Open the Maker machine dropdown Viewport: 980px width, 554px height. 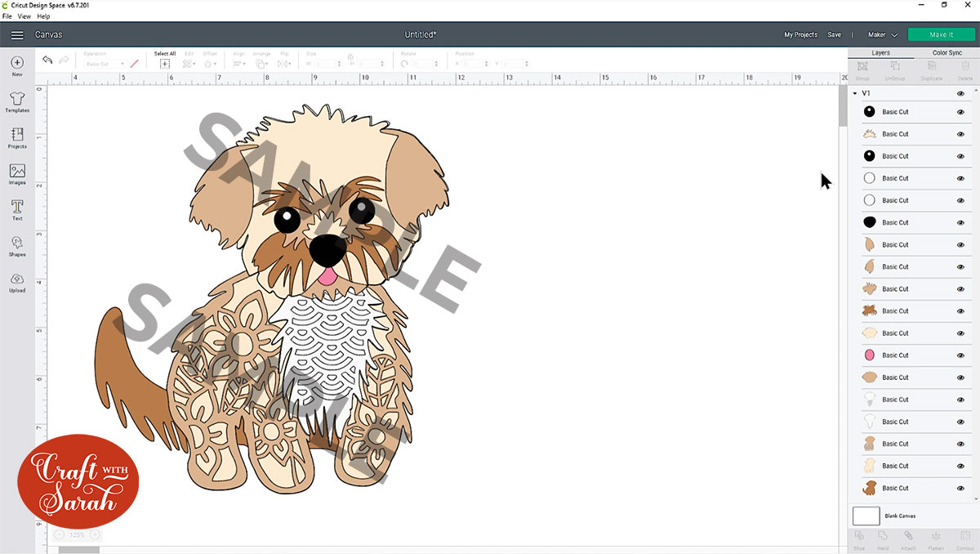(x=882, y=35)
